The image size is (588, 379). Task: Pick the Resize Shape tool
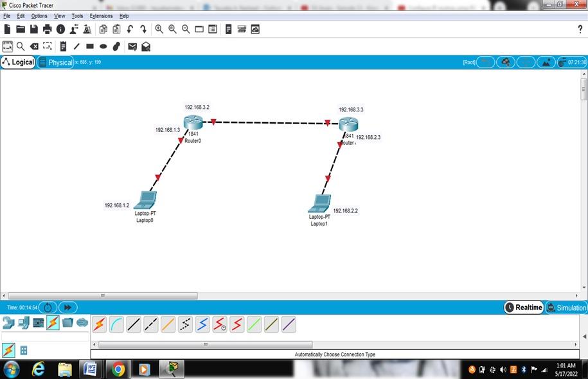[48, 46]
